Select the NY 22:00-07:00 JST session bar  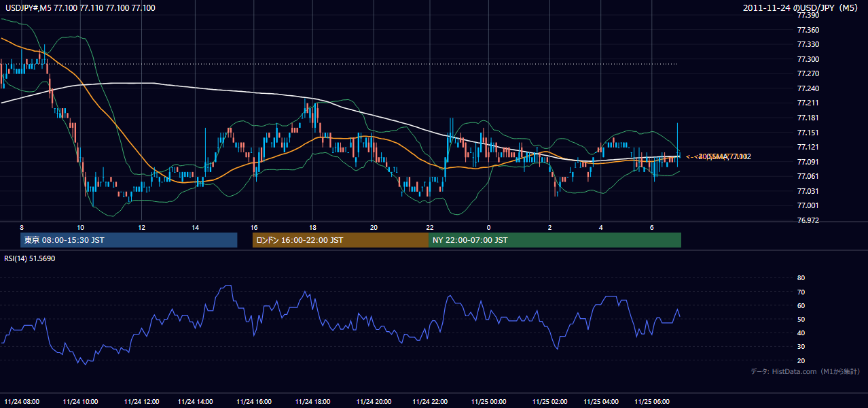pos(555,240)
